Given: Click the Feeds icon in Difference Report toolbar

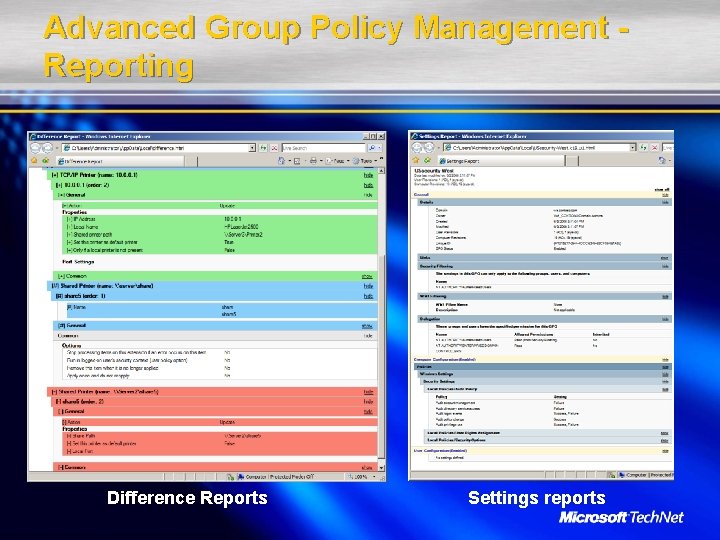Looking at the screenshot, I should (x=297, y=161).
